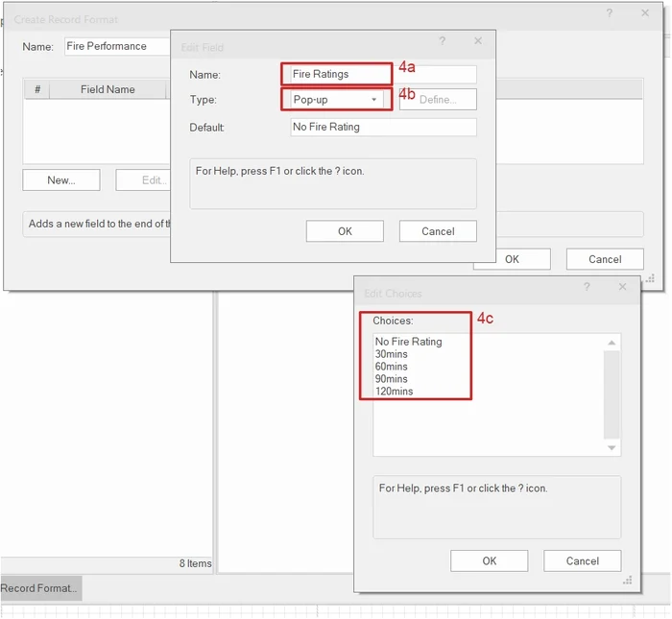This screenshot has width=672, height=619.
Task: Confirm choices with OK in Edit Choices
Action: pyautogui.click(x=489, y=561)
